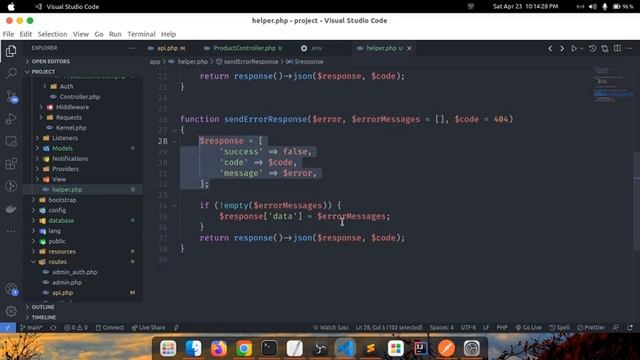Open editor more actions ellipsis menu

click(629, 49)
